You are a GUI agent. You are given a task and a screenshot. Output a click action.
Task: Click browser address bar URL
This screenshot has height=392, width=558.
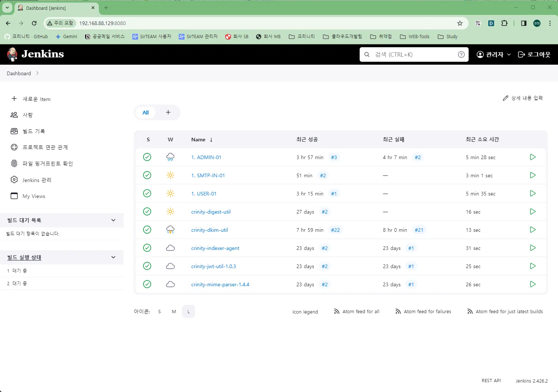(102, 23)
